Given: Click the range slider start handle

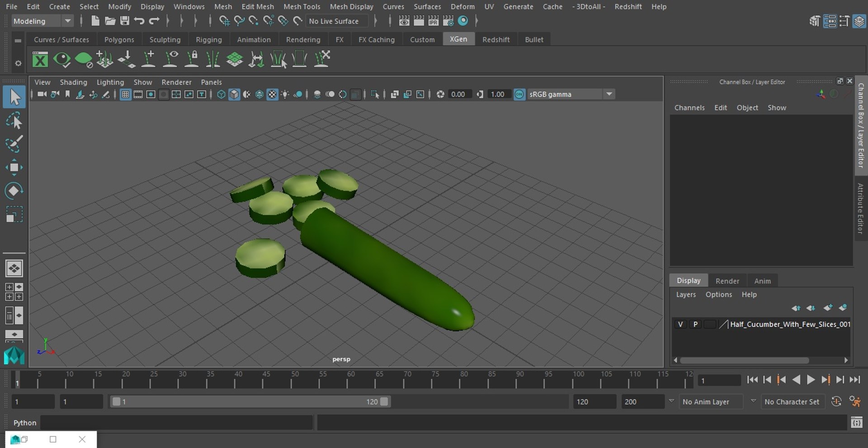Looking at the screenshot, I should pyautogui.click(x=116, y=401).
